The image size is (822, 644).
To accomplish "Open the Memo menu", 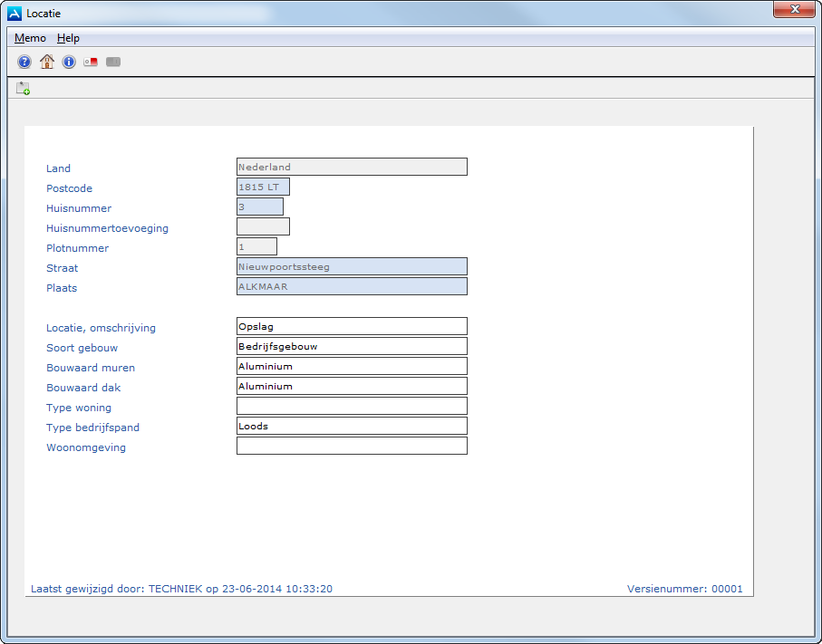I will (x=30, y=38).
